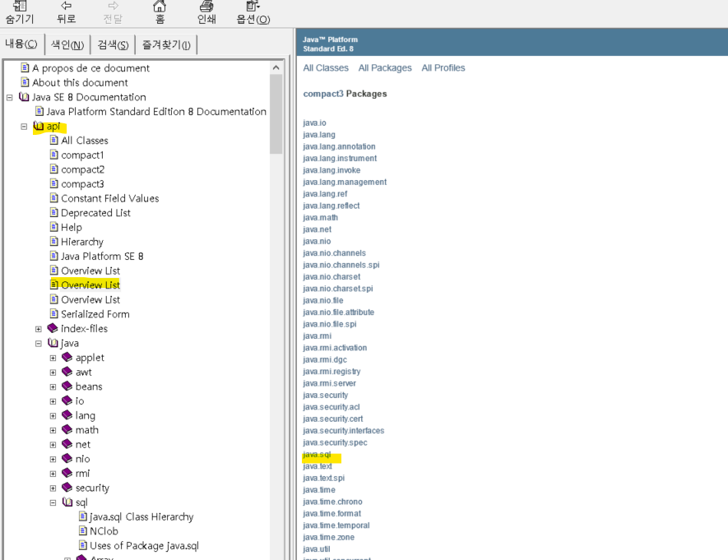This screenshot has width=728, height=560.
Task: Open the All Packages link
Action: click(x=385, y=67)
